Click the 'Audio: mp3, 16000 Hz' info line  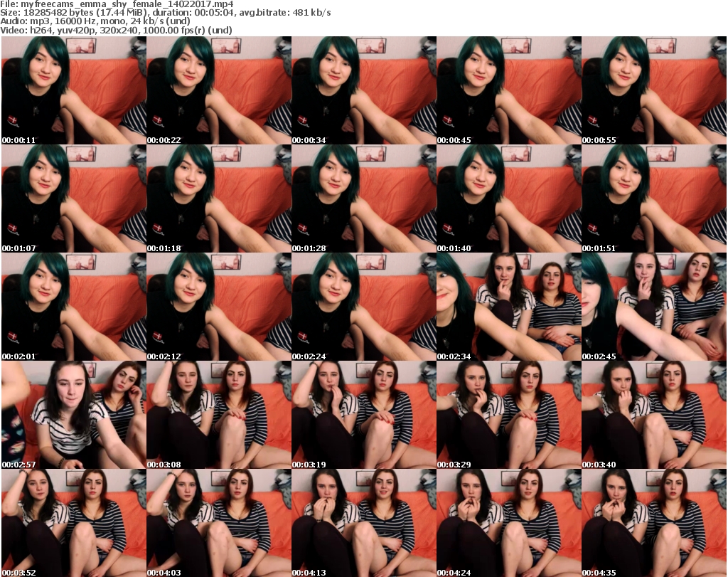coord(95,21)
